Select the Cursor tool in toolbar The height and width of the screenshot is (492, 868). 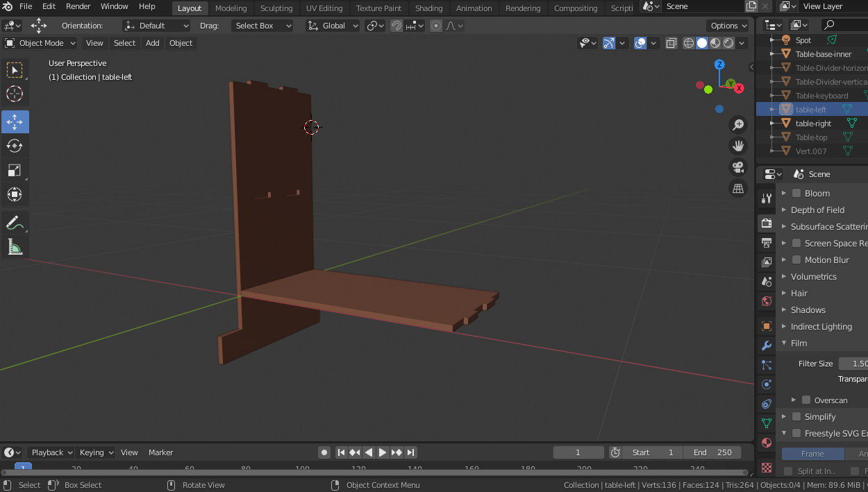(15, 94)
